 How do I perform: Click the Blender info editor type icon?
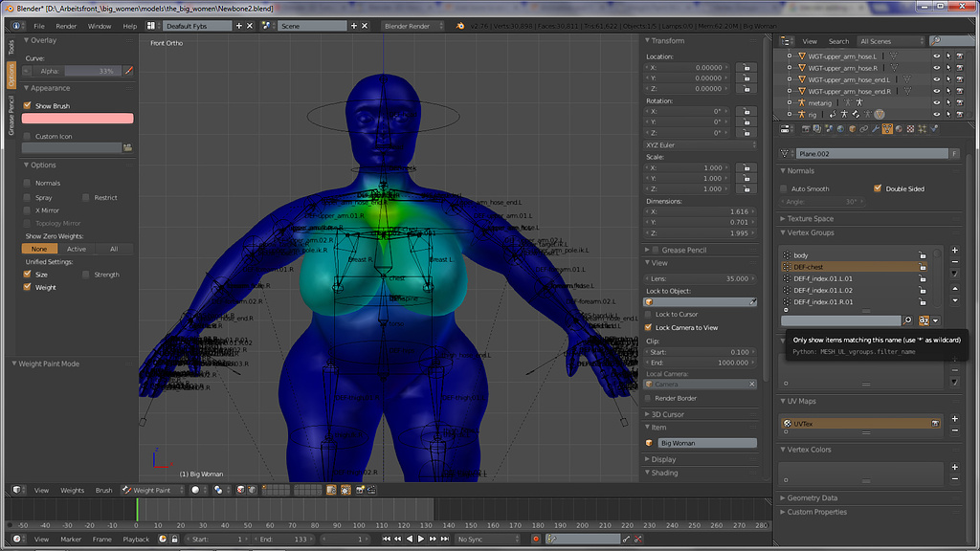(16, 26)
